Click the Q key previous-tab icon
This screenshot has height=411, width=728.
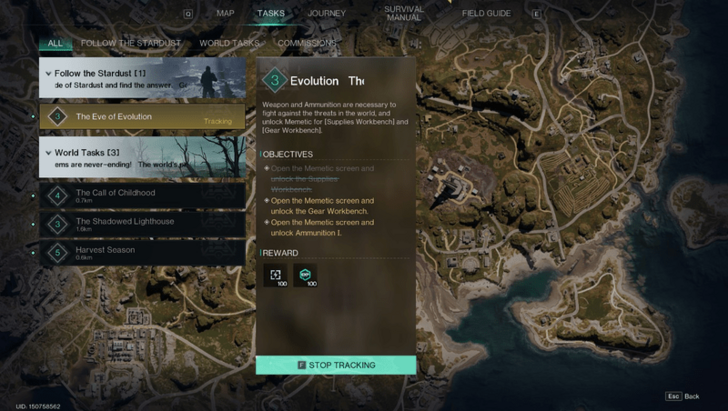[x=188, y=14]
